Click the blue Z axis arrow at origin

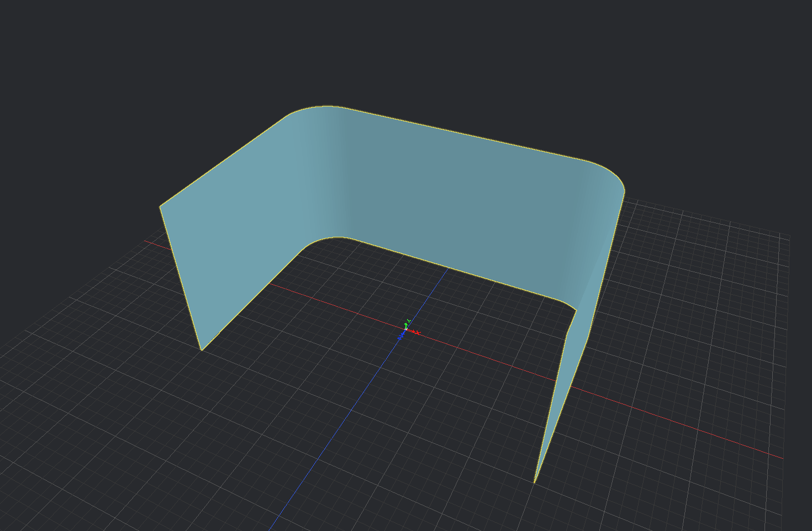402,334
